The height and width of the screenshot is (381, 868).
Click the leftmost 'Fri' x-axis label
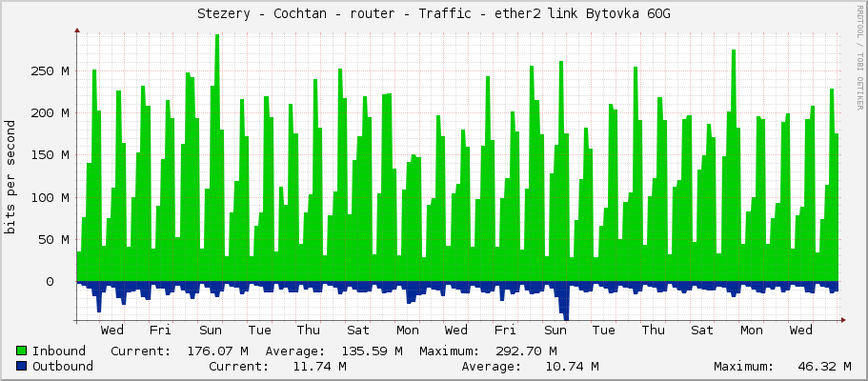tap(160, 331)
